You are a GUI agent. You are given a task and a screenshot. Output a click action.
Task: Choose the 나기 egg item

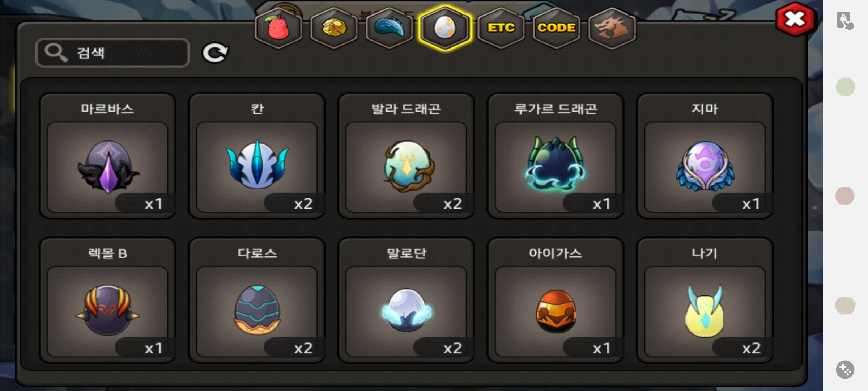705,300
